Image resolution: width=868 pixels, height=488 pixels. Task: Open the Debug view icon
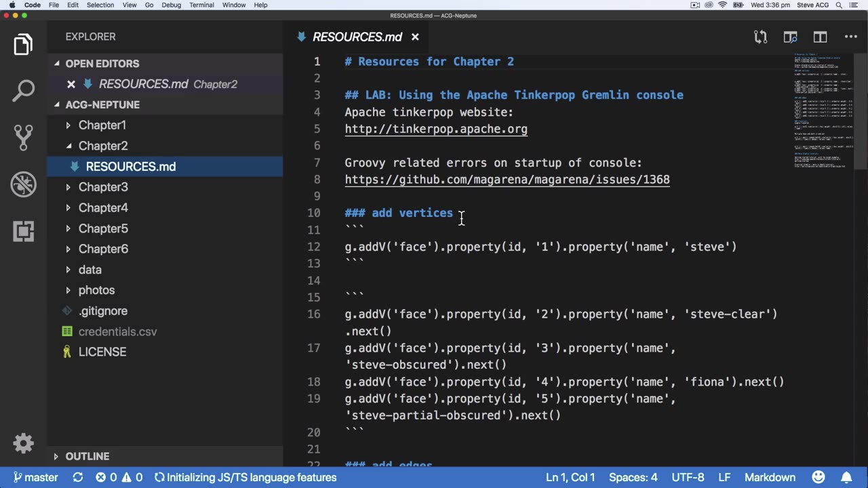(x=23, y=184)
